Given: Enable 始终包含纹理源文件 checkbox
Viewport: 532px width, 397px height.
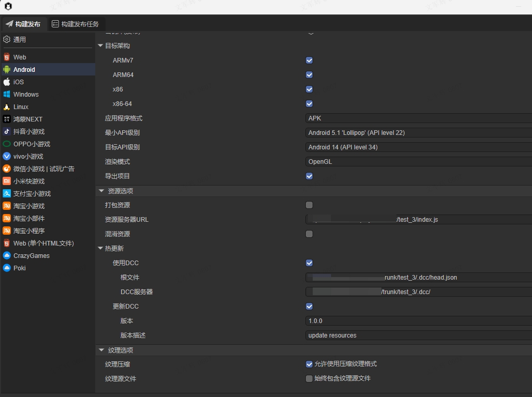Looking at the screenshot, I should tap(309, 379).
